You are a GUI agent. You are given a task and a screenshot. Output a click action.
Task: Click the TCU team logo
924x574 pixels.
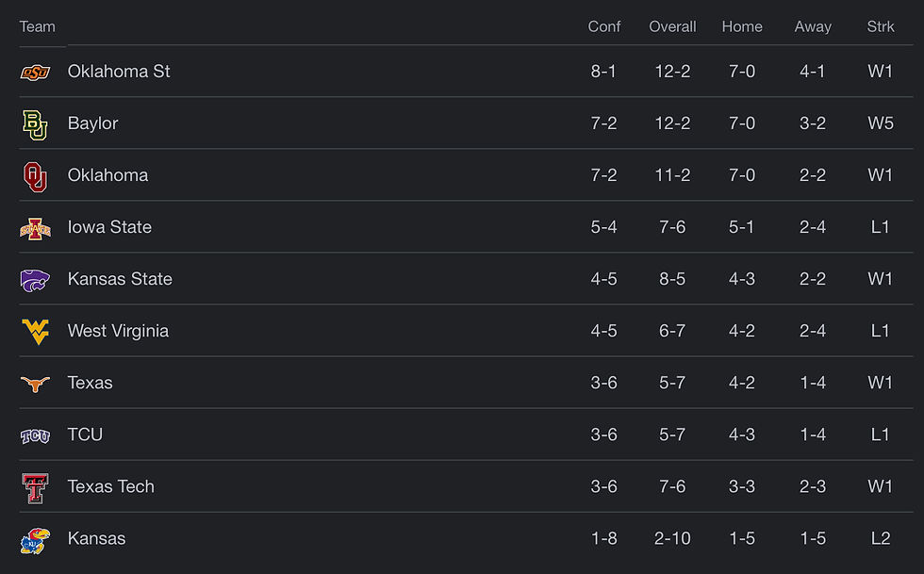point(36,436)
